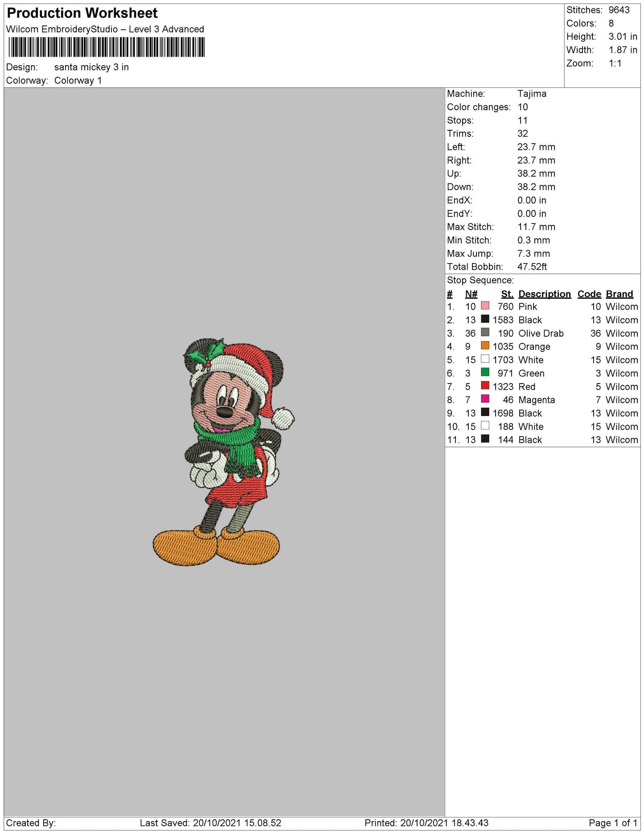The height and width of the screenshot is (834, 644).
Task: Click the Orange color swatch in row 4
Action: (x=485, y=346)
